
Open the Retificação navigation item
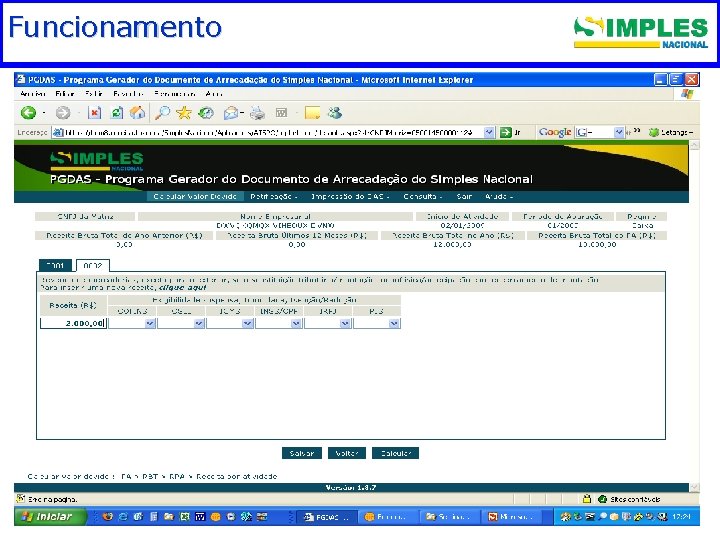click(274, 196)
